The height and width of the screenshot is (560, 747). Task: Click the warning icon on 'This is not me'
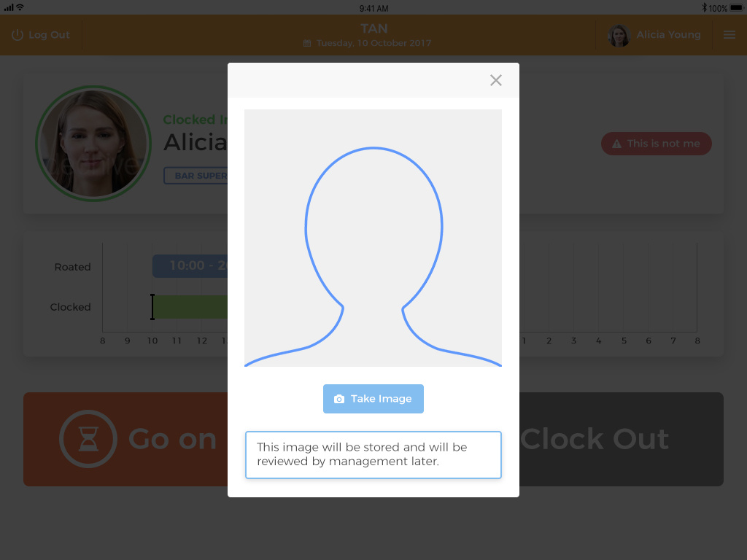pyautogui.click(x=616, y=144)
